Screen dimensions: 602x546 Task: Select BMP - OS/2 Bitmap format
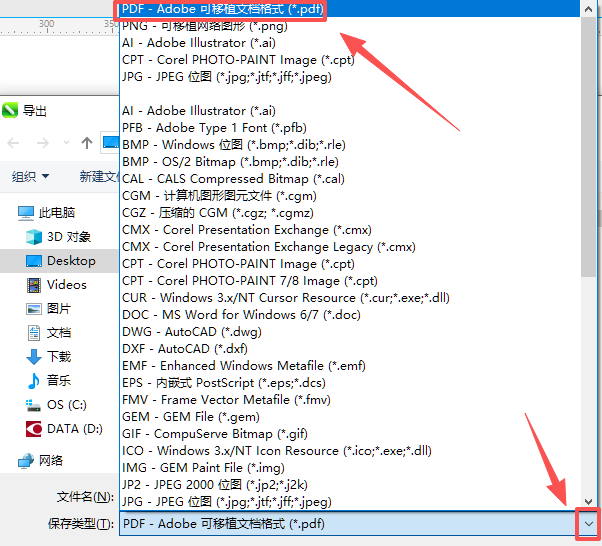350,162
